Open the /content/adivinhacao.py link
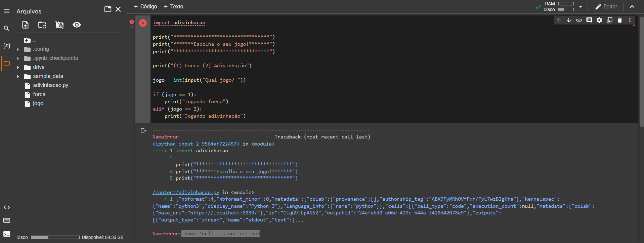Viewport: 644px width, 243px height. pyautogui.click(x=186, y=192)
